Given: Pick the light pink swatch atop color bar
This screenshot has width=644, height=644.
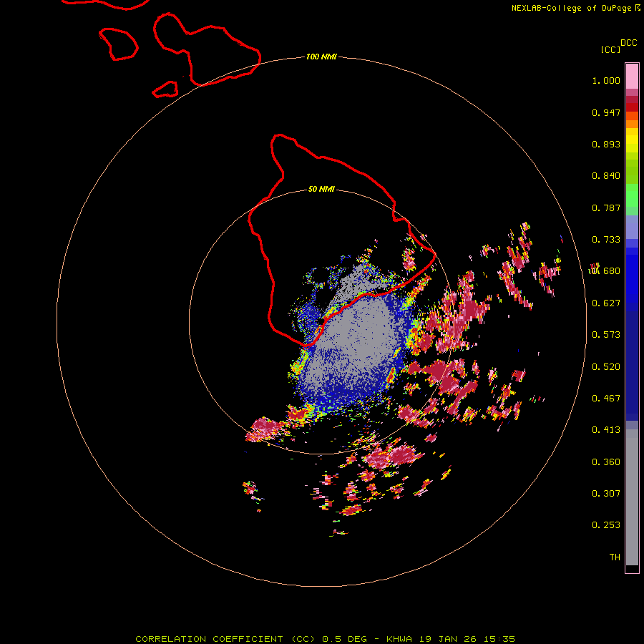Looking at the screenshot, I should click(x=632, y=77).
